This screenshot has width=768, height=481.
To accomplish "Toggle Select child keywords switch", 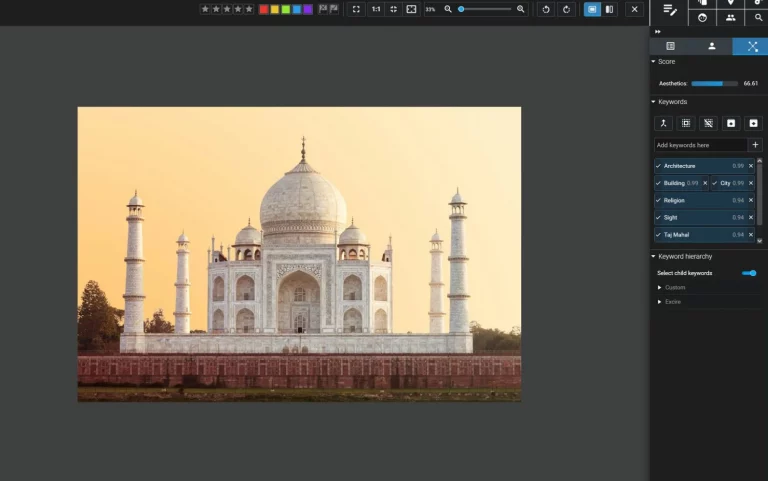I will 749,273.
